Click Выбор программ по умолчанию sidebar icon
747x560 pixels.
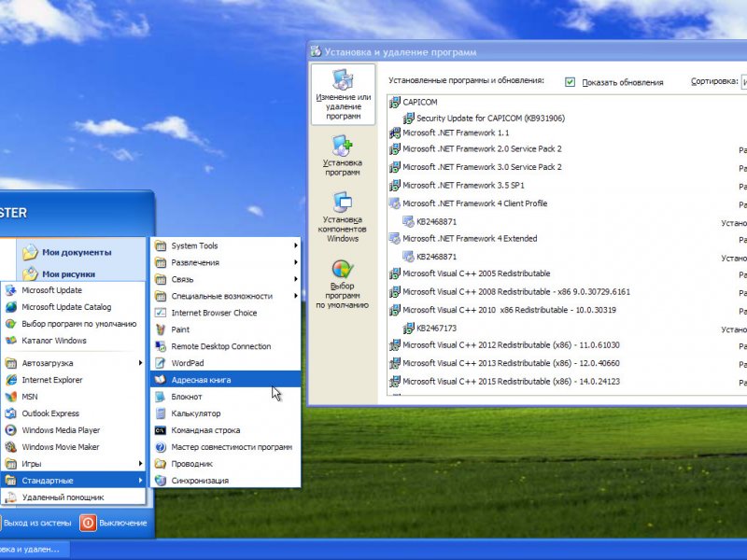click(343, 269)
